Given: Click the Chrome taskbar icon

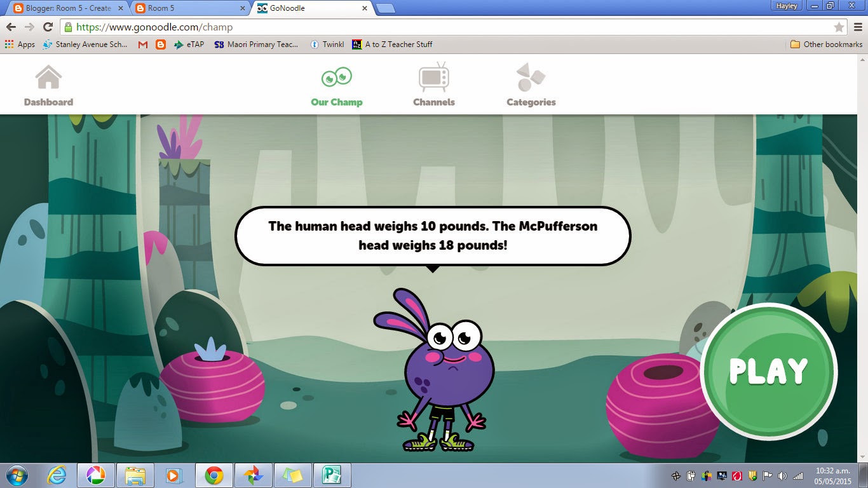Looking at the screenshot, I should point(214,475).
